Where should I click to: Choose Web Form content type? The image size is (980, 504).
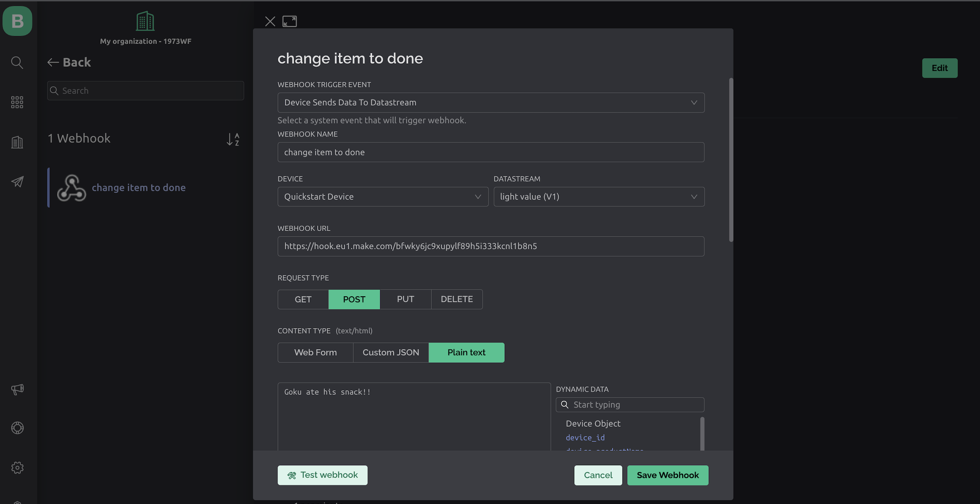pyautogui.click(x=316, y=353)
